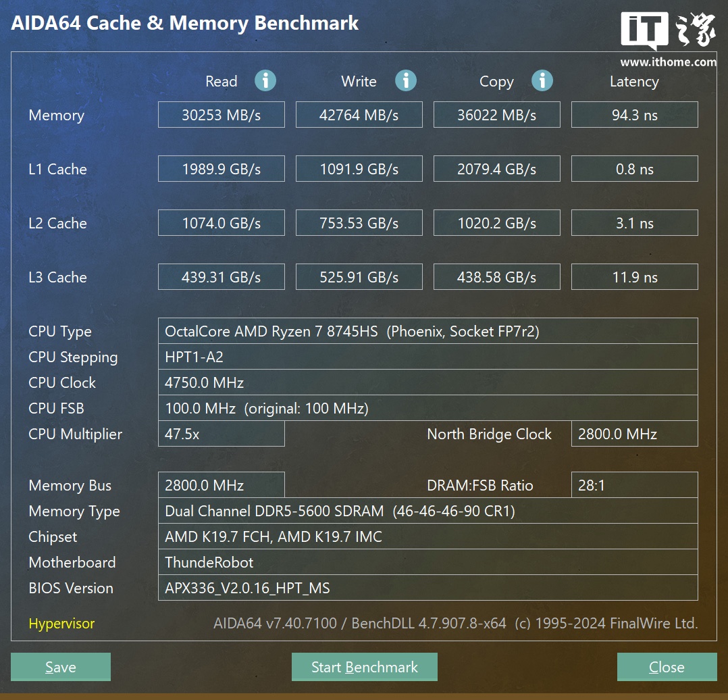Click the L3 Cache Write value
This screenshot has height=700, width=728.
[x=359, y=277]
